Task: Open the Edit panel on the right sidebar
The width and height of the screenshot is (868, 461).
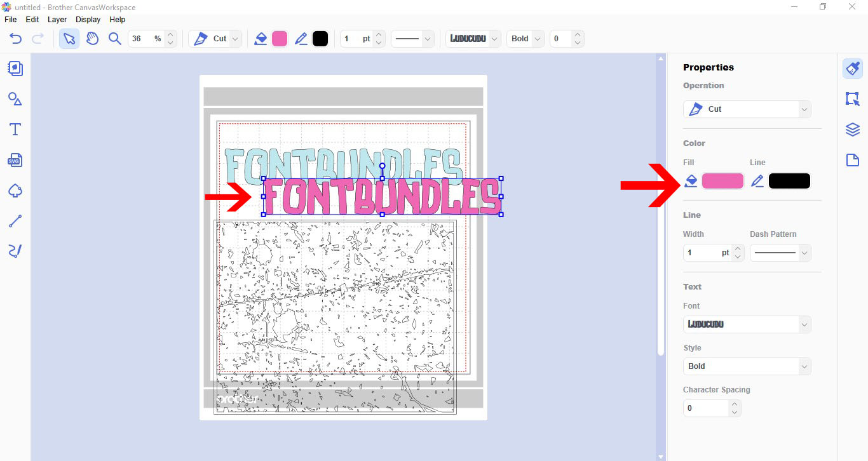Action: coord(852,98)
